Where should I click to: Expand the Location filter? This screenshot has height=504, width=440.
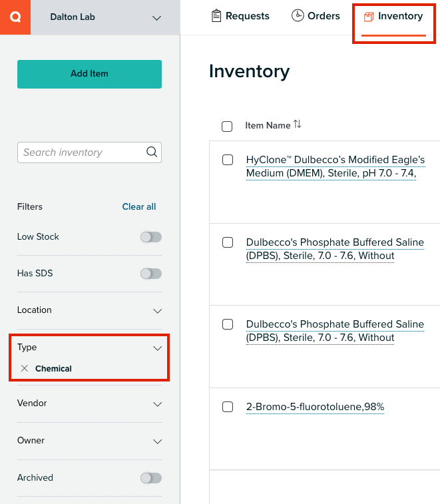click(89, 310)
